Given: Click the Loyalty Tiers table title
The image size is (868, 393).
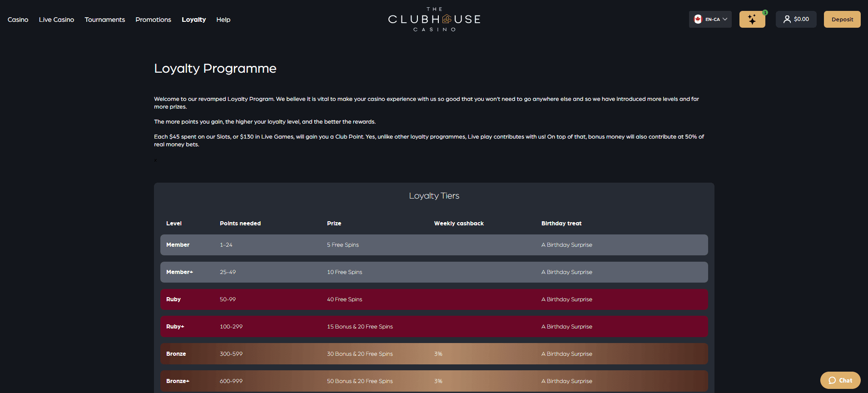Looking at the screenshot, I should 434,196.
